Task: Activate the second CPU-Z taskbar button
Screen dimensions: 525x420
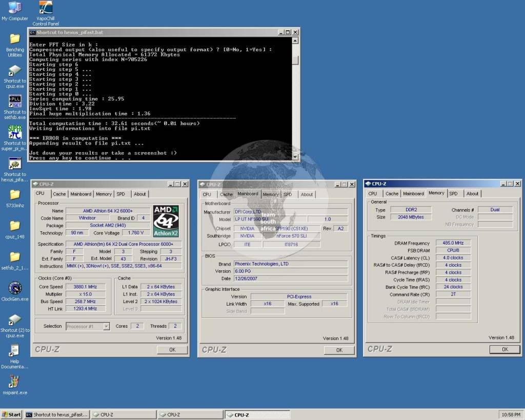Action: [x=190, y=415]
